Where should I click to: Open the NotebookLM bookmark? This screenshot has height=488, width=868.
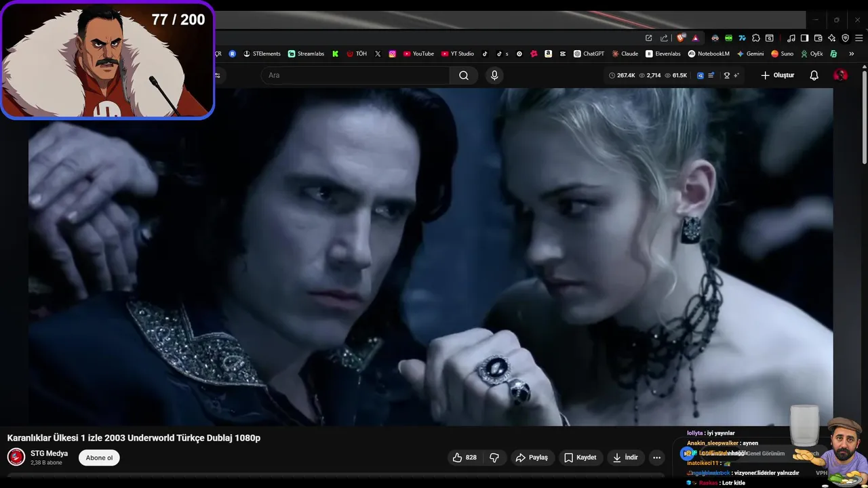click(x=709, y=54)
